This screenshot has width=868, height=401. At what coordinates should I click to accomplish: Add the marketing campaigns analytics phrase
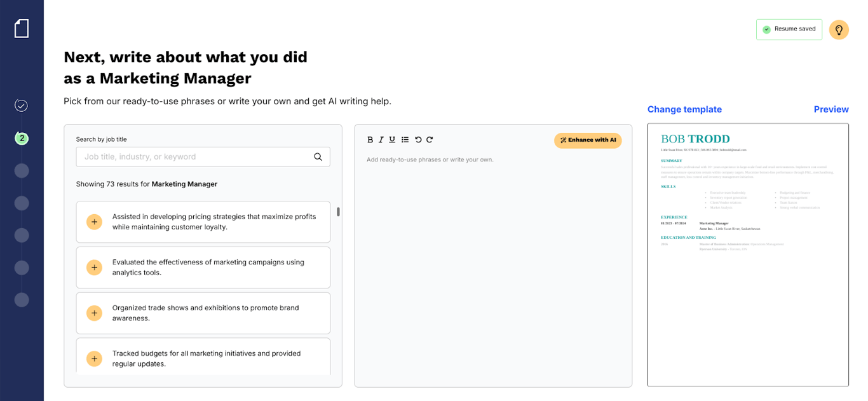tap(94, 268)
